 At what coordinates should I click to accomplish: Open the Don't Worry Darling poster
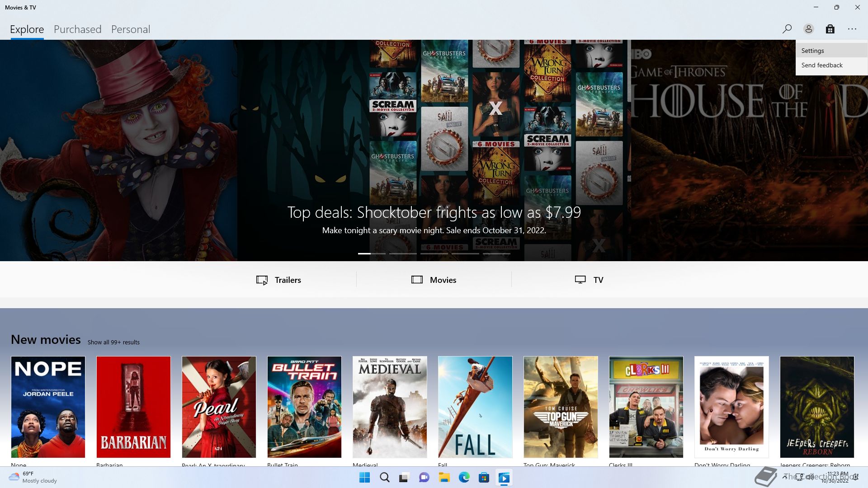731,407
